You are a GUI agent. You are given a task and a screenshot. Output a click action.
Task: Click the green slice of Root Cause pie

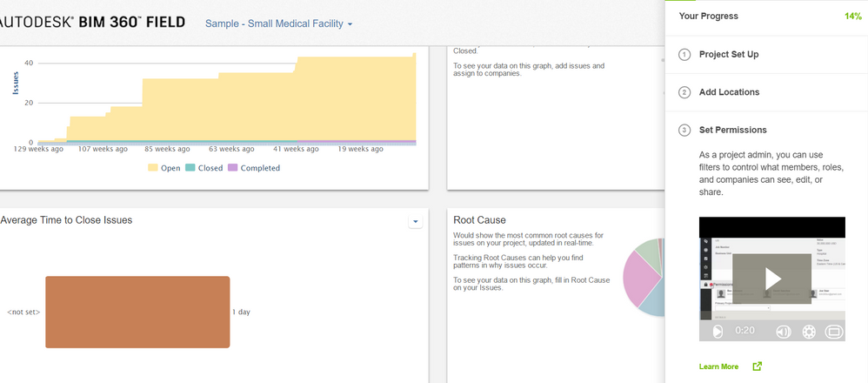(x=649, y=253)
